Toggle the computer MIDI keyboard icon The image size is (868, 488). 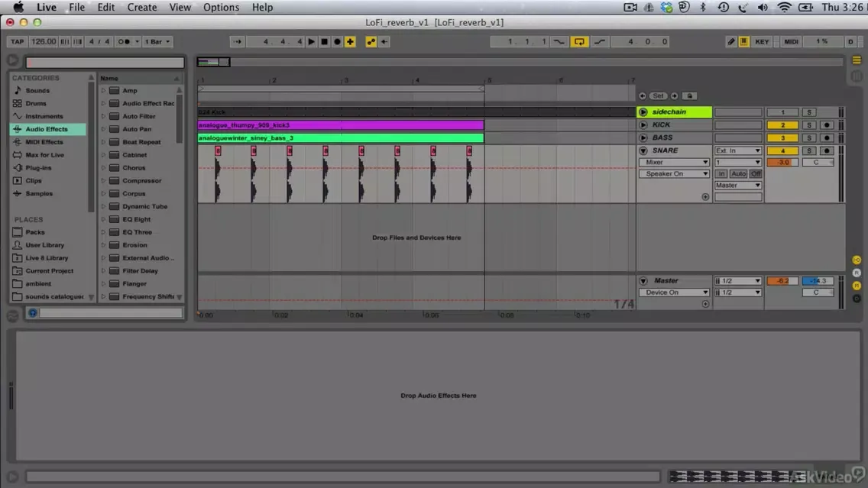tap(744, 41)
